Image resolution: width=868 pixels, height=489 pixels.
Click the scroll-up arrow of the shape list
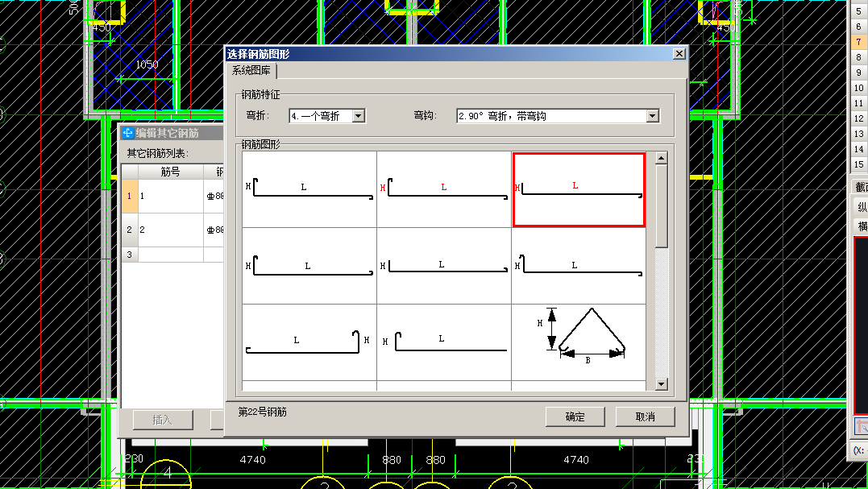tap(661, 158)
